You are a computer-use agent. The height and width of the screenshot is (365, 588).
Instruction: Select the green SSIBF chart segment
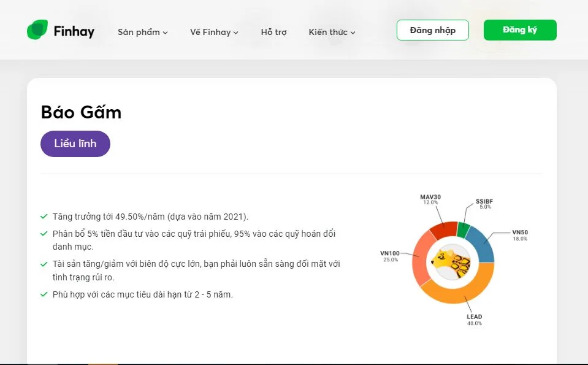tap(463, 229)
